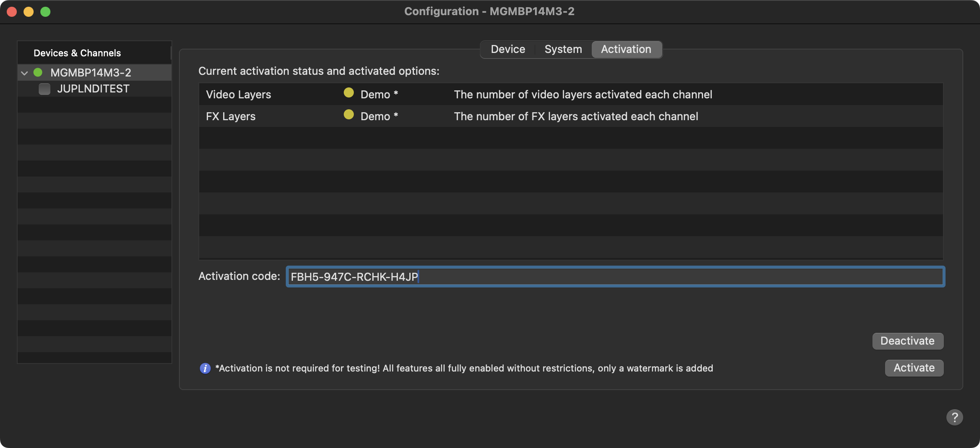980x448 pixels.
Task: Open the System tab
Action: pos(563,50)
